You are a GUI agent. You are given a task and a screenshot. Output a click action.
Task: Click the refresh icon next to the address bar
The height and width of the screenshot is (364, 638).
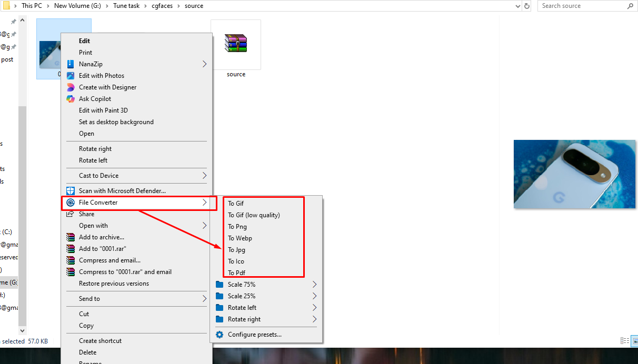click(527, 5)
